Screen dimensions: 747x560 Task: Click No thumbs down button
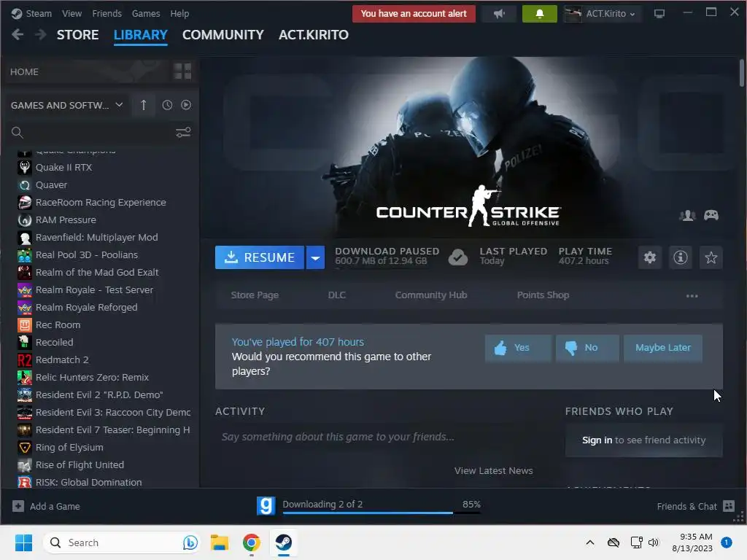click(587, 348)
